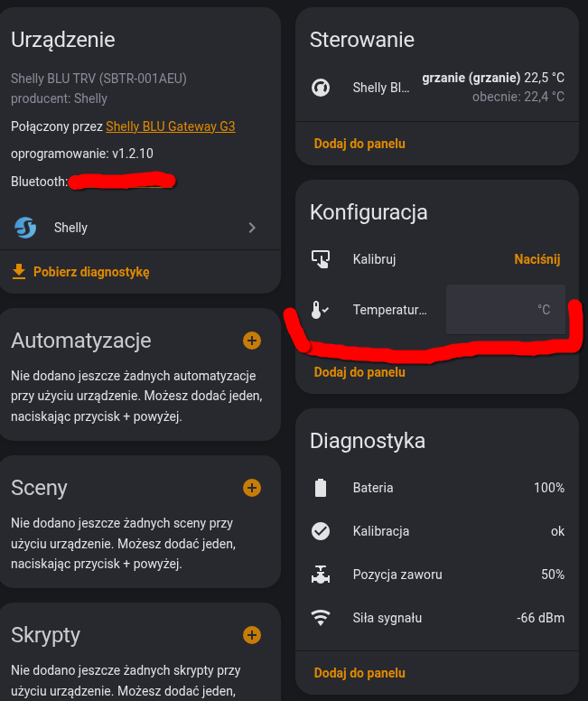
Task: Click Dodaj do panelu under Konfiguracja
Action: click(359, 372)
